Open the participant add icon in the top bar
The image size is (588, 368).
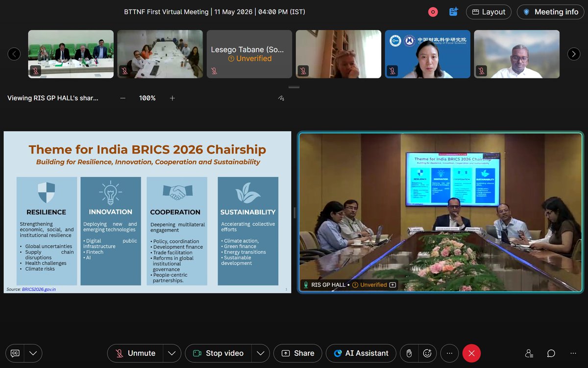coord(453,12)
